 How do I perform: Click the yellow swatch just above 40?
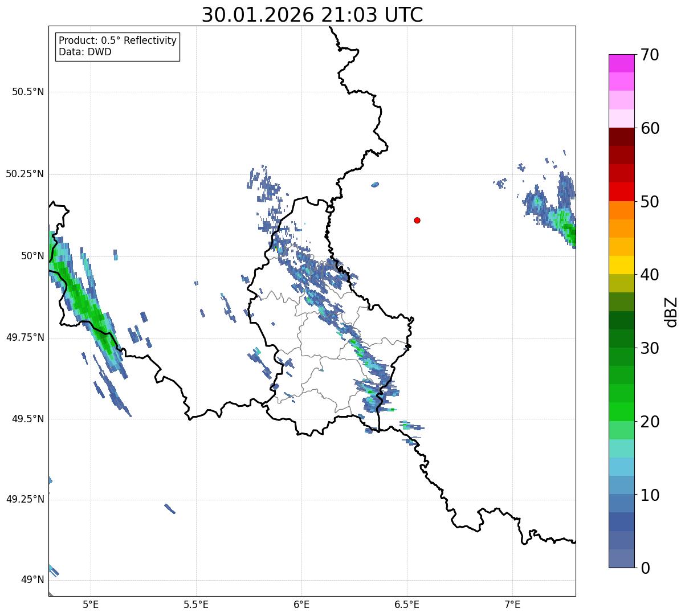[621, 265]
